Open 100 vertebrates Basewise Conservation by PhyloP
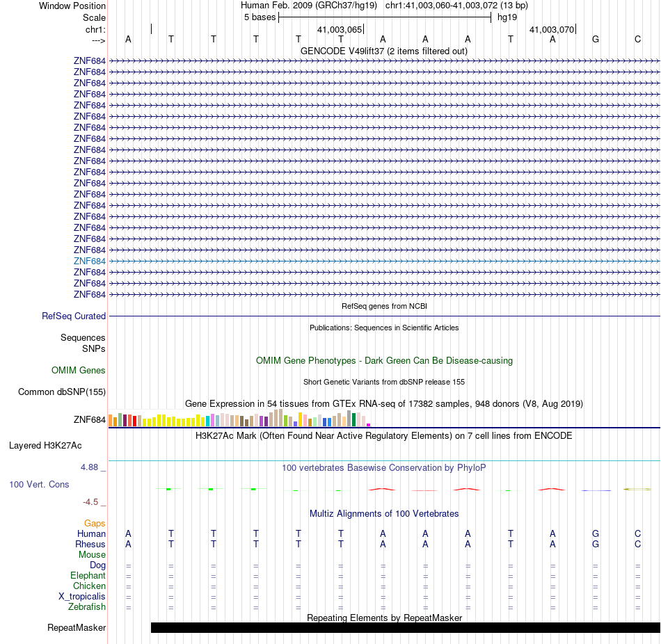 tap(383, 468)
